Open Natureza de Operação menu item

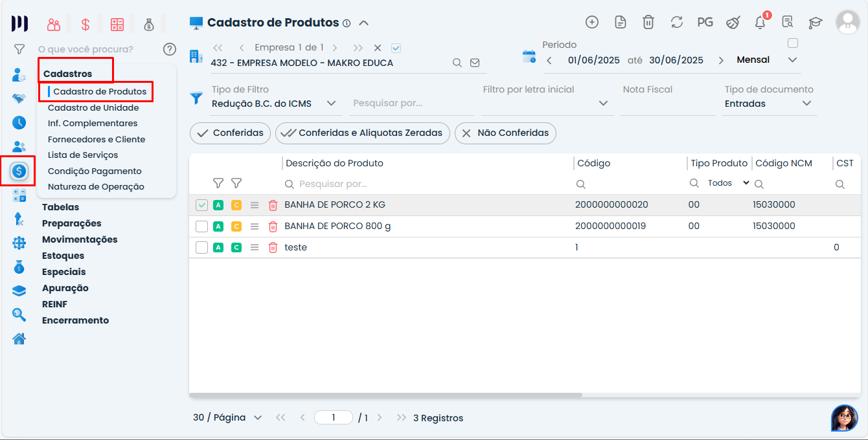coord(96,187)
